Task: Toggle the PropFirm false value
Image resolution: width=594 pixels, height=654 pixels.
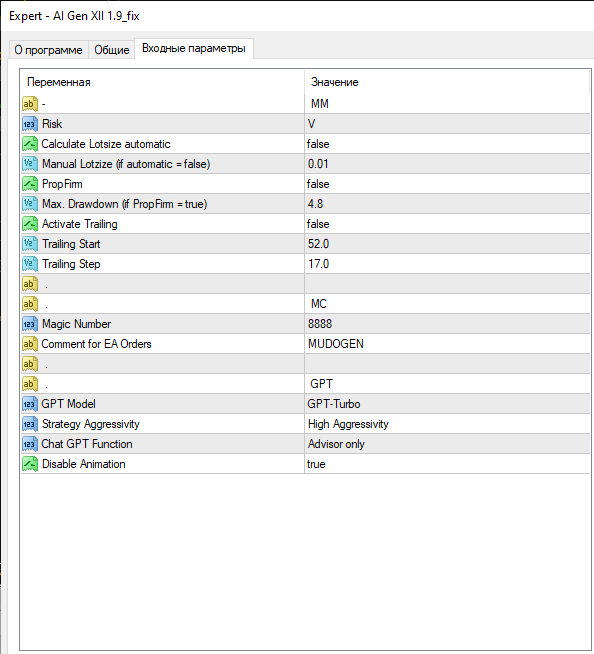Action: point(447,184)
